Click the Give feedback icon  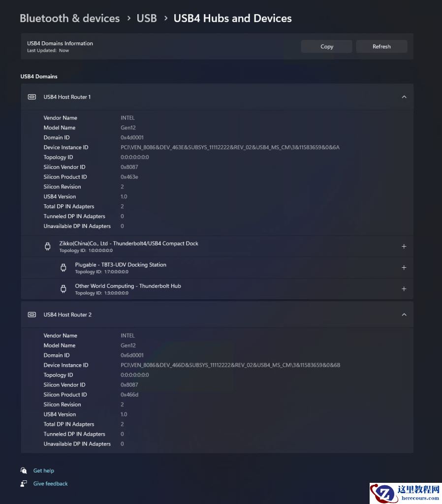(x=24, y=484)
